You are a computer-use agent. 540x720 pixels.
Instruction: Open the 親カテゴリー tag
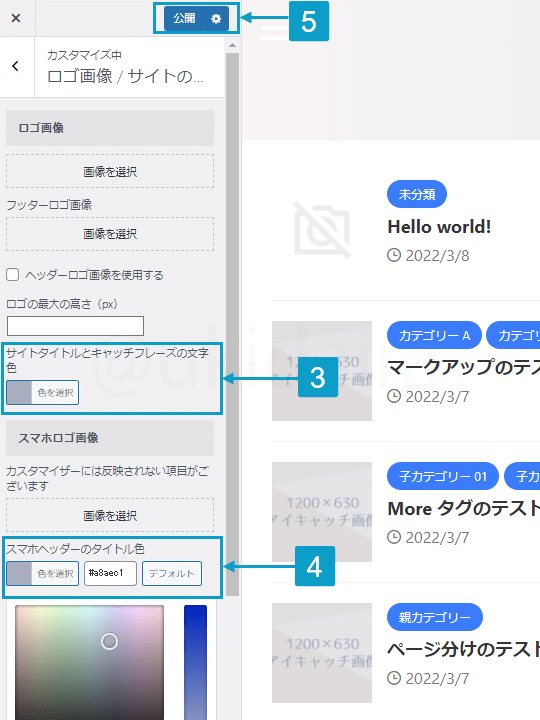(435, 617)
